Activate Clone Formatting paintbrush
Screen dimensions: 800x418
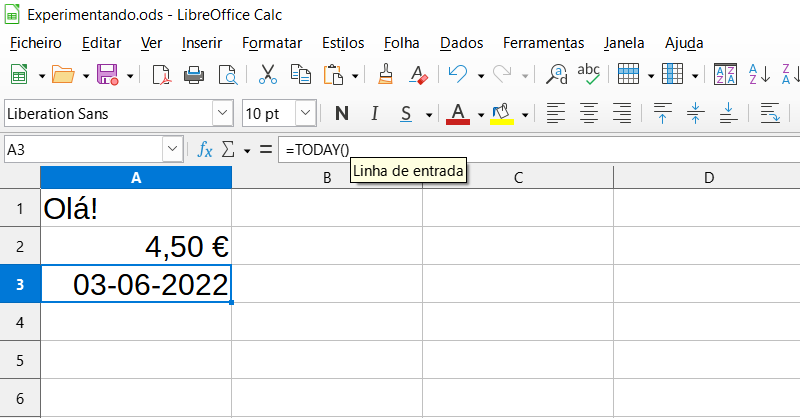click(x=386, y=75)
